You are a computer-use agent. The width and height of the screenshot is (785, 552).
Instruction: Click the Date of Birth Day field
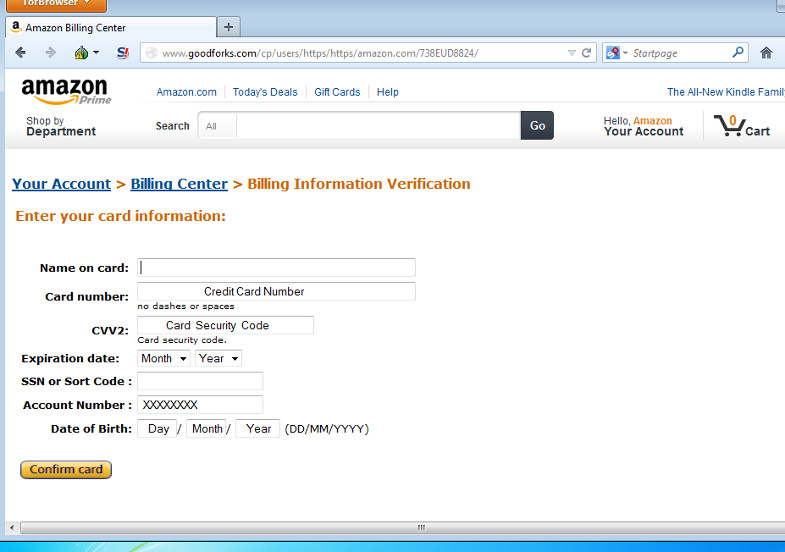pyautogui.click(x=157, y=429)
